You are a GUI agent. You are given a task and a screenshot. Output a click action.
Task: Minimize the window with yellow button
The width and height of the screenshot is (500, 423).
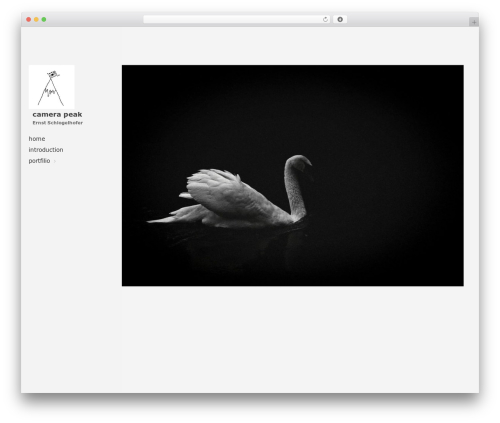pyautogui.click(x=36, y=19)
